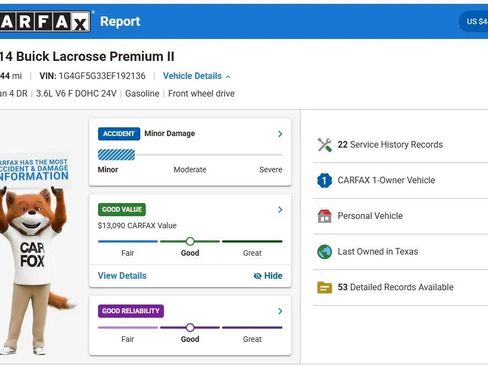Click the GOOD VALUE green badge
Image resolution: width=488 pixels, height=366 pixels.
click(122, 209)
